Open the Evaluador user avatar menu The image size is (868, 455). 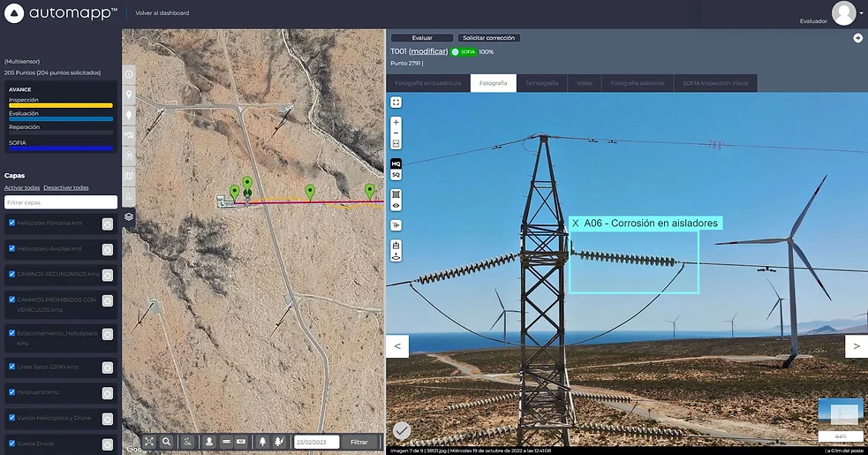843,13
